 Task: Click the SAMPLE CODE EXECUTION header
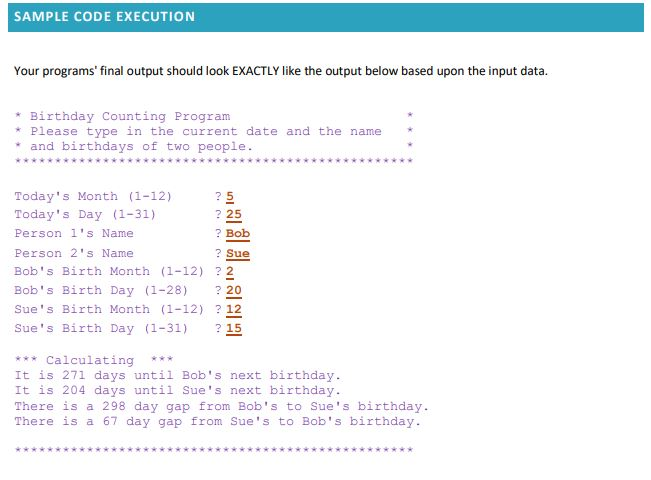tap(104, 17)
